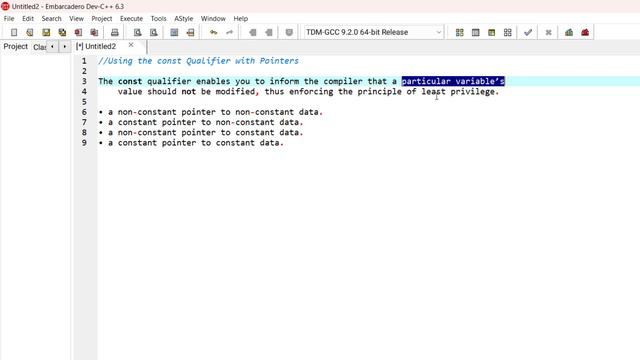Open profile analysis with the green chart icon

pos(569,32)
